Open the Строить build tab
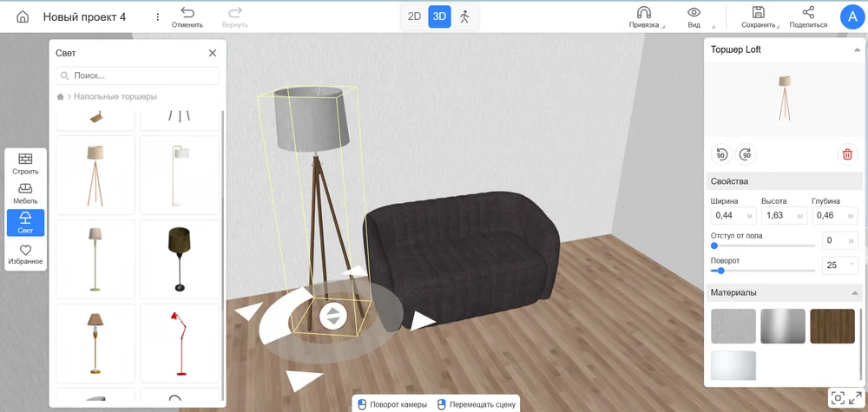The image size is (868, 412). click(x=25, y=164)
